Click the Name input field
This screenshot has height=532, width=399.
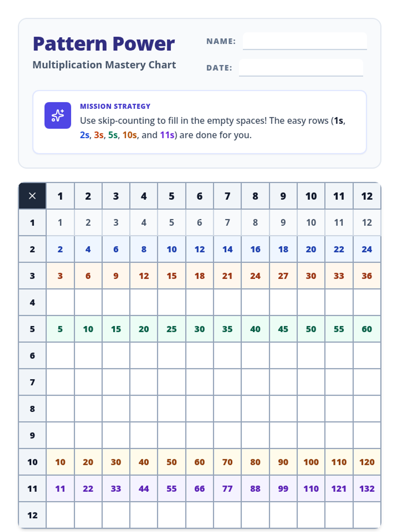coord(305,41)
